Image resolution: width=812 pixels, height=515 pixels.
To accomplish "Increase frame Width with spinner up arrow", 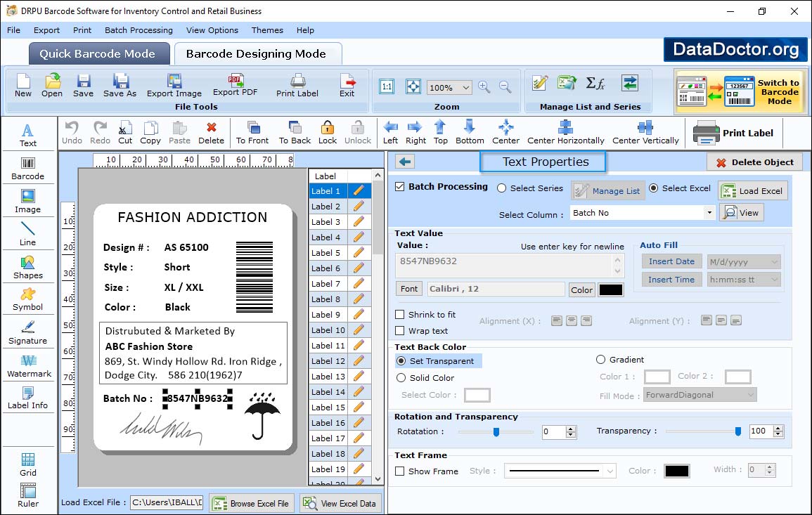I will [770, 467].
